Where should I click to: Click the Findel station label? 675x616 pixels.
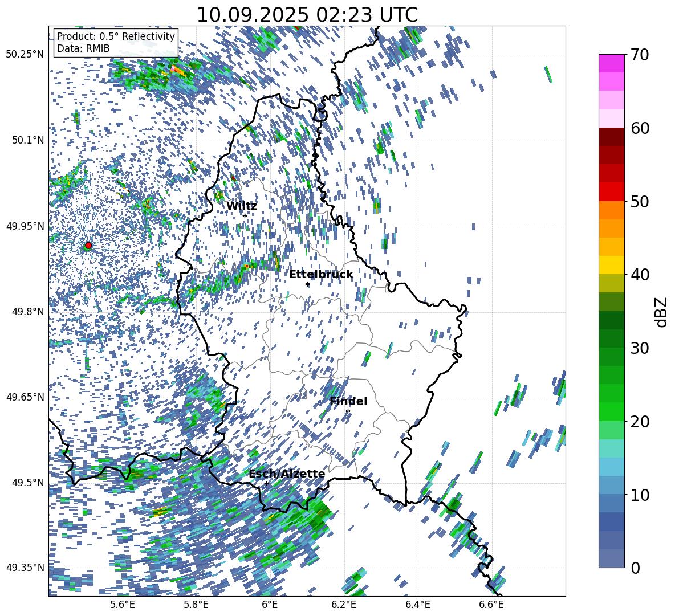(x=348, y=401)
